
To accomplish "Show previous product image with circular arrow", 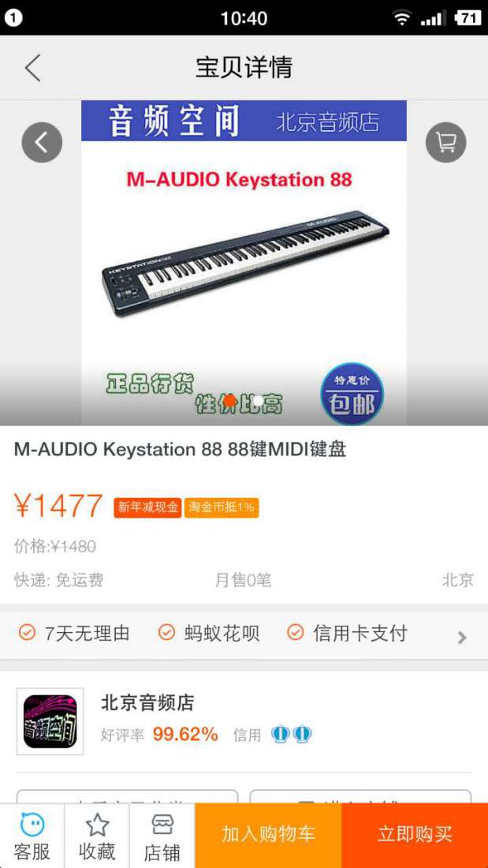I will 42,142.
